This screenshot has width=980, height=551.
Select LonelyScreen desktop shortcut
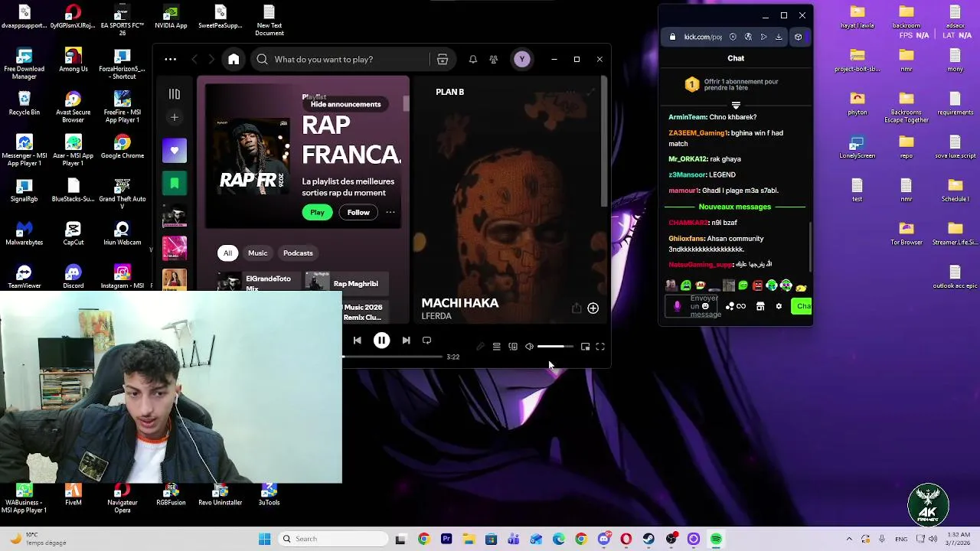(857, 147)
